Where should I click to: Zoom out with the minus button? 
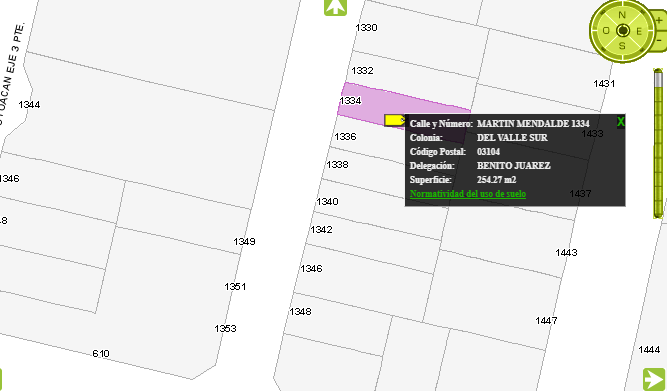(660, 40)
